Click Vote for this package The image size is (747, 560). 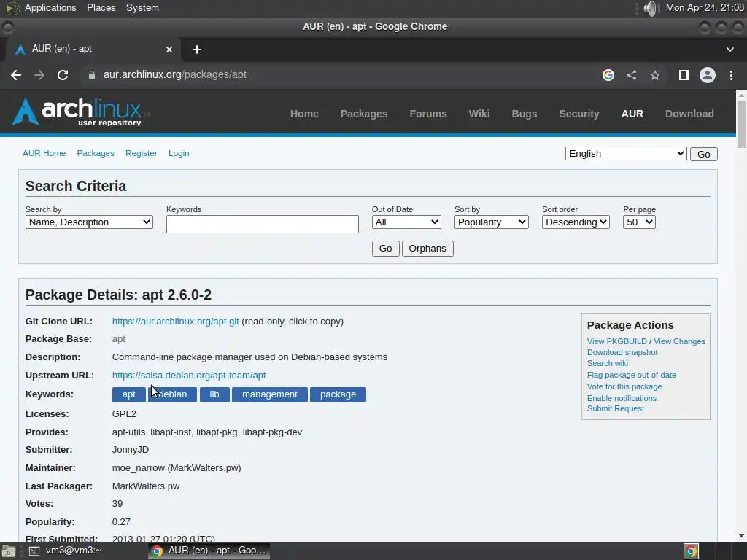coord(624,386)
